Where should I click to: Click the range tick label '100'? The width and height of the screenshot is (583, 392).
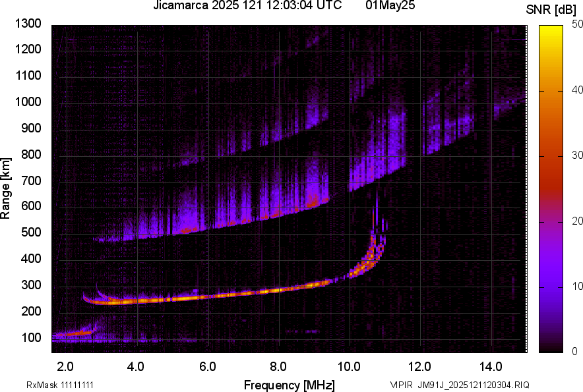pyautogui.click(x=31, y=337)
